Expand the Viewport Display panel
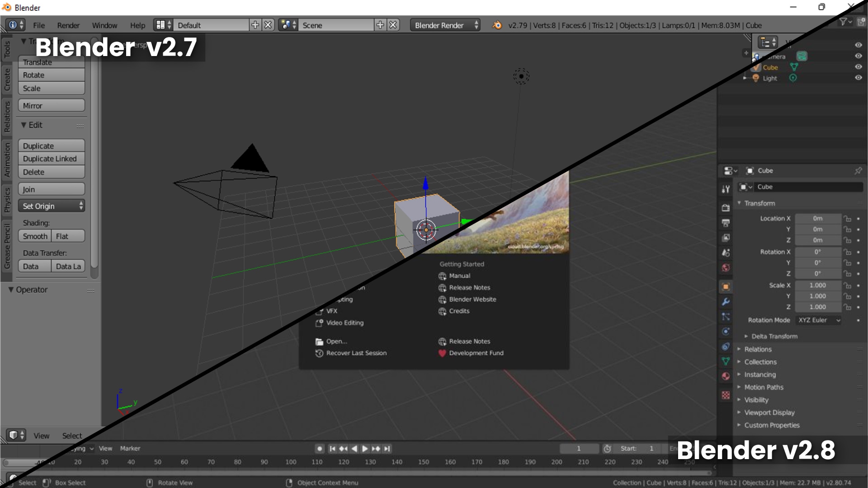Image resolution: width=868 pixels, height=488 pixels. pos(766,413)
